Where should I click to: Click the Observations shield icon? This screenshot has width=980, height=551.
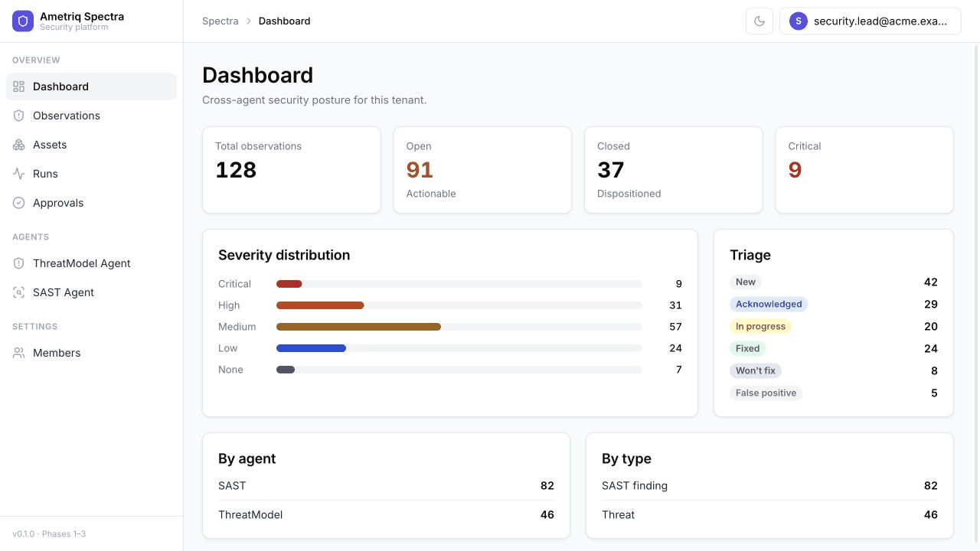tap(19, 116)
